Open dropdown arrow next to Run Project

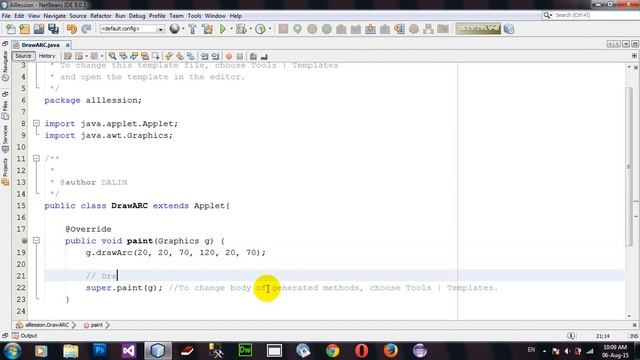pyautogui.click(x=231, y=29)
